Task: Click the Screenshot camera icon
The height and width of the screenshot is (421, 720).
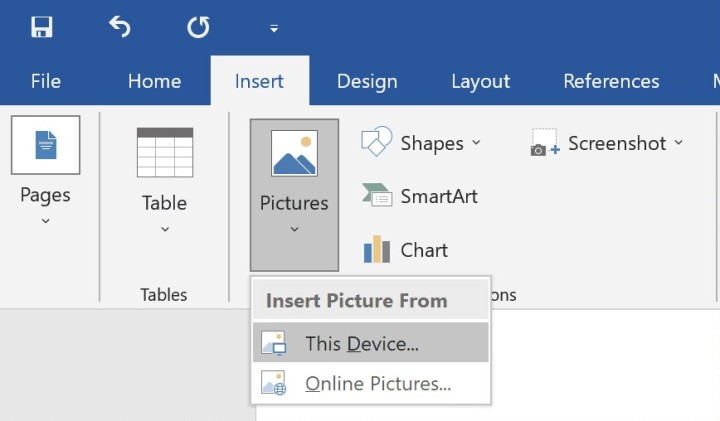Action: (x=545, y=143)
